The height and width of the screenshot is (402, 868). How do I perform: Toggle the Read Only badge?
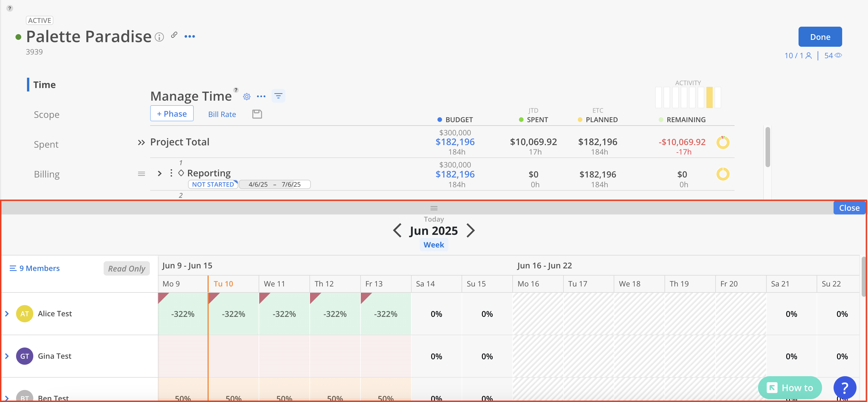pyautogui.click(x=126, y=268)
